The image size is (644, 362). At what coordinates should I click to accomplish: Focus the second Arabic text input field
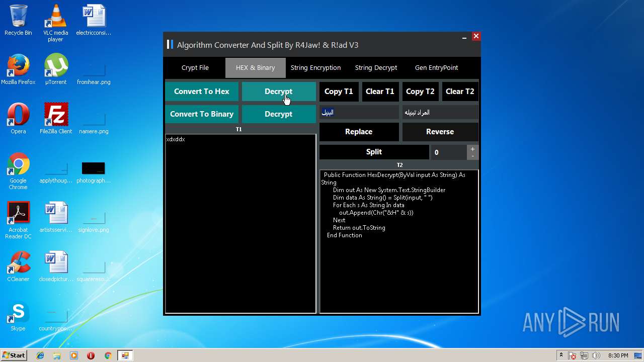coord(440,112)
